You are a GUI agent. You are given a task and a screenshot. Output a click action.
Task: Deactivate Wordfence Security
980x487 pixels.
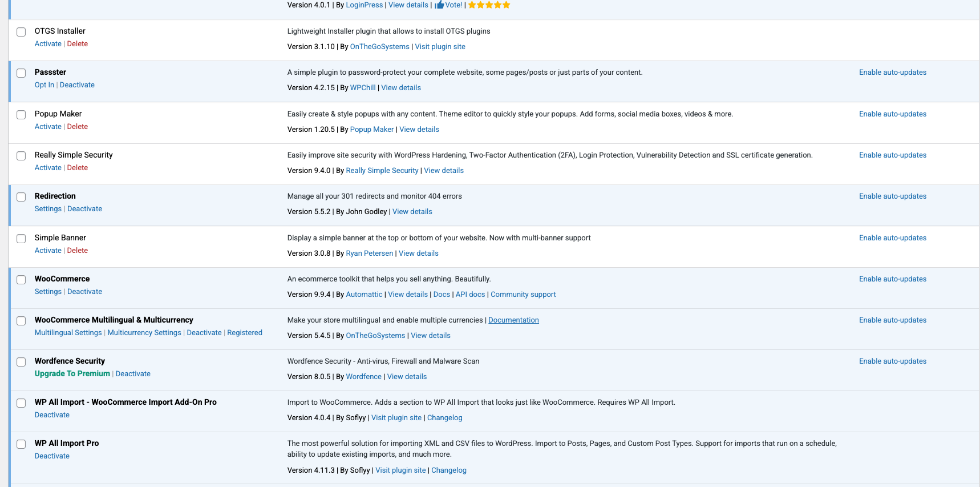point(133,374)
